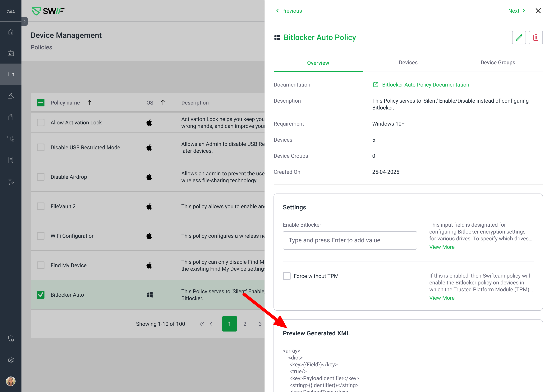Switch to the Device Groups tab
The image size is (552, 392).
pyautogui.click(x=498, y=63)
